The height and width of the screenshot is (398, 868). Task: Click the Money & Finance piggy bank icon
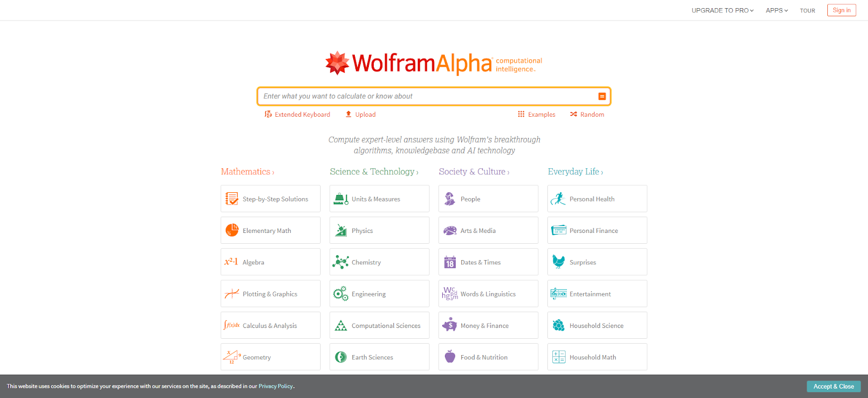pos(450,325)
